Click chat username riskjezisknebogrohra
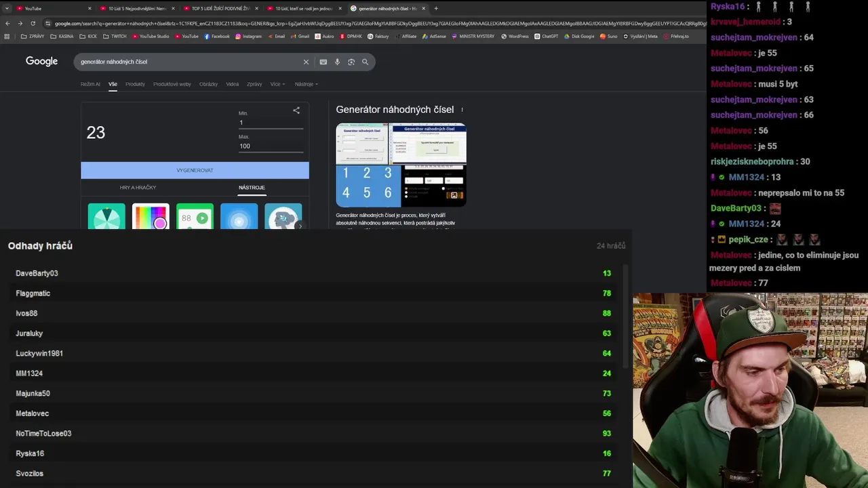Viewport: 868px width, 488px height. pos(752,161)
